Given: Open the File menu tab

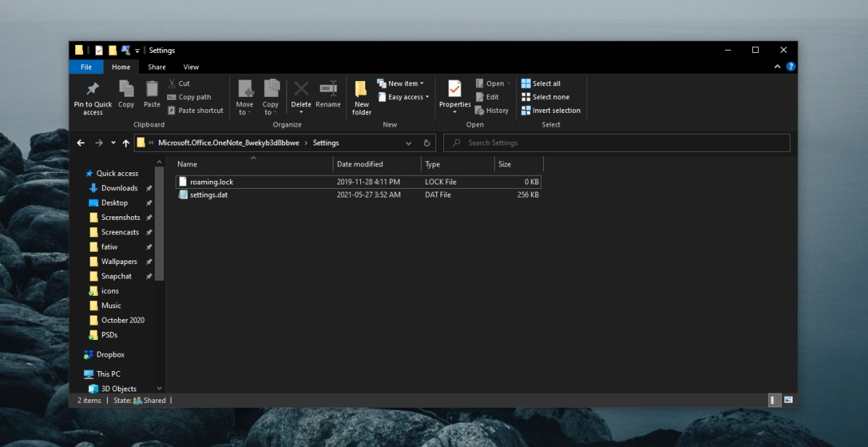Looking at the screenshot, I should tap(86, 67).
